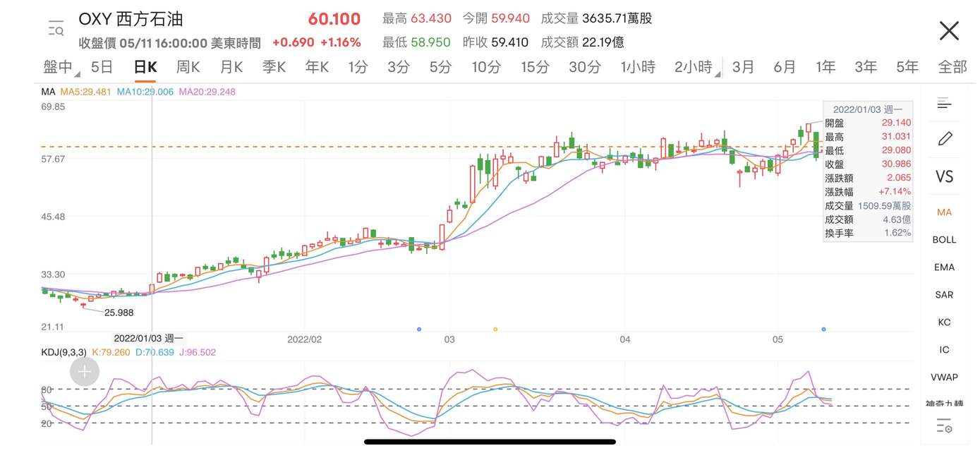Toggle the IC indicator
980x453 pixels.
tap(944, 349)
